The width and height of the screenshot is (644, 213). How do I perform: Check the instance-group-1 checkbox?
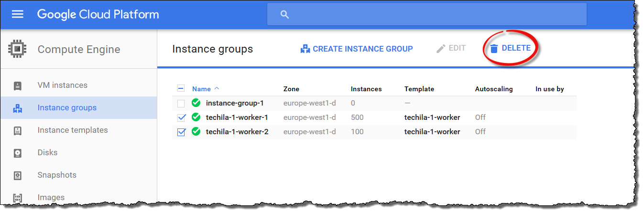[181, 103]
